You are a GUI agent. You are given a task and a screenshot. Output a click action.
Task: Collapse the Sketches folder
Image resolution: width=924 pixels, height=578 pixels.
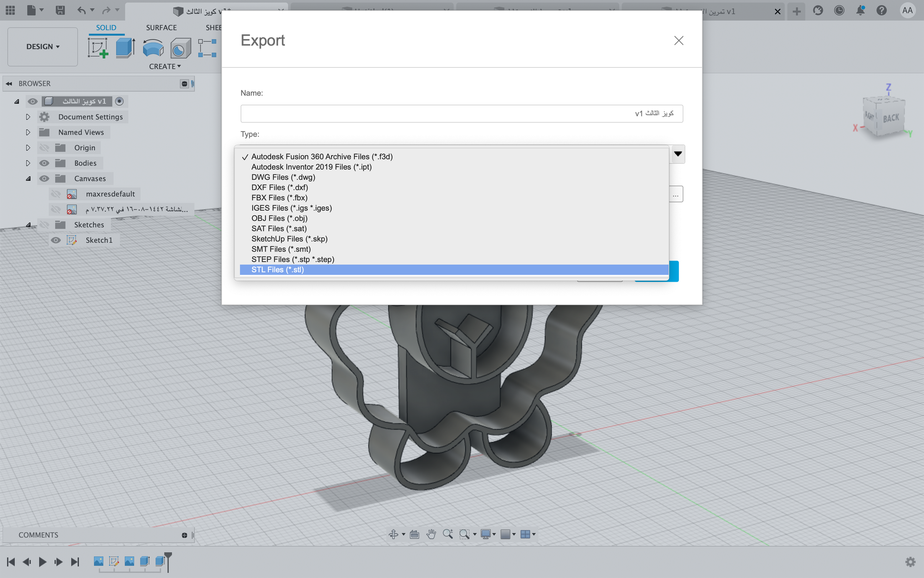(28, 225)
